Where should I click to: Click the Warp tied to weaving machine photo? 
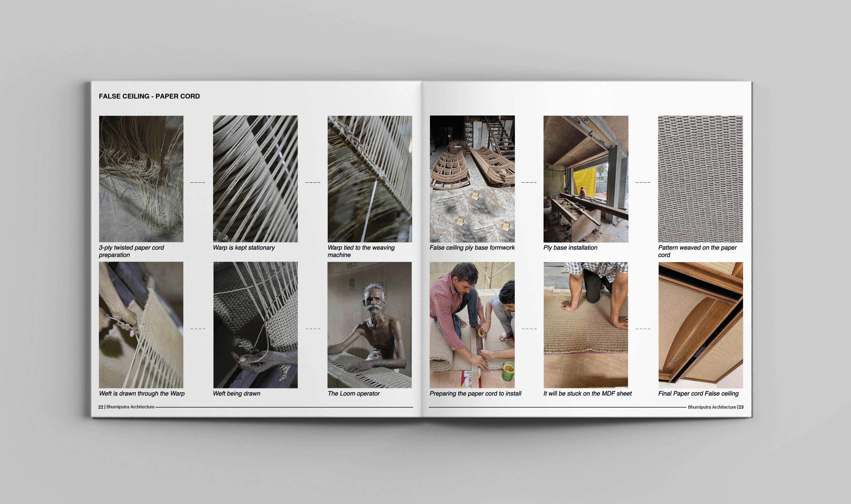point(370,179)
